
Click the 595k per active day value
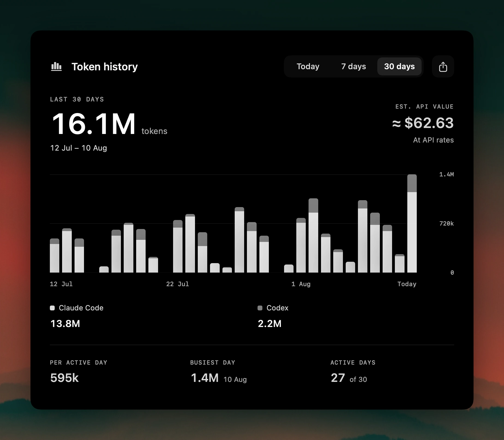pos(64,378)
